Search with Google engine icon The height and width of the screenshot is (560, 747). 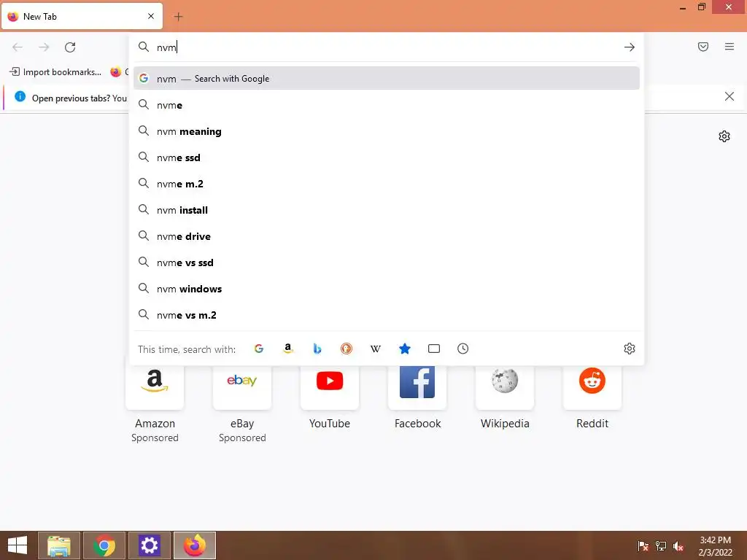coord(259,349)
